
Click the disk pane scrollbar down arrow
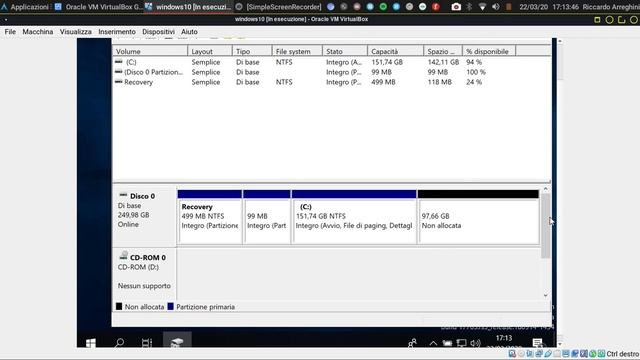546,296
